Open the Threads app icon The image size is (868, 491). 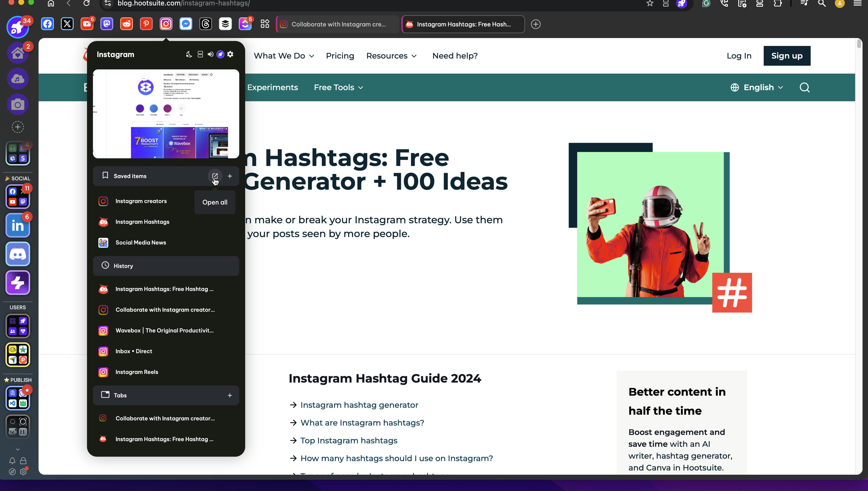coord(205,24)
